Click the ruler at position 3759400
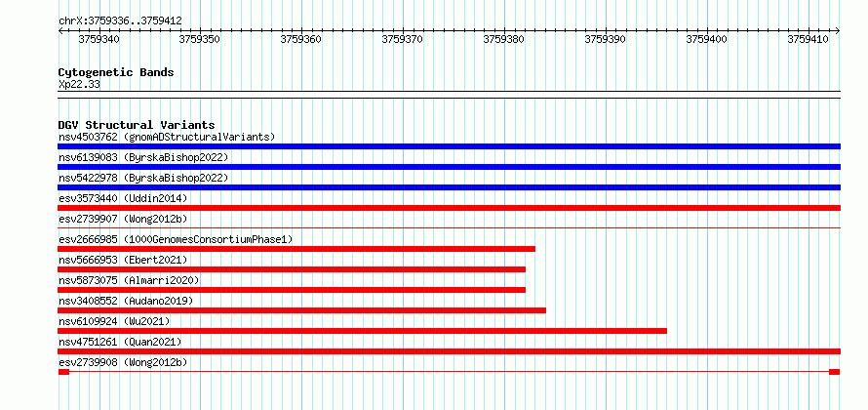The image size is (868, 410). point(706,39)
